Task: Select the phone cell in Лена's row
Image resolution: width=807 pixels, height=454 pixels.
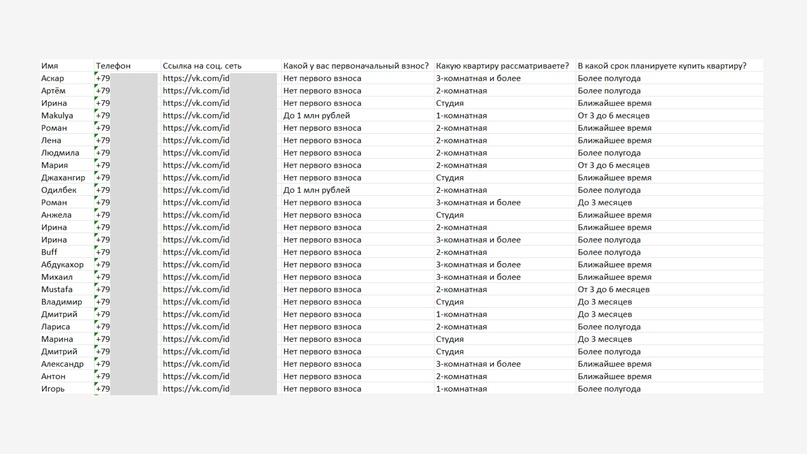Action: 104,141
